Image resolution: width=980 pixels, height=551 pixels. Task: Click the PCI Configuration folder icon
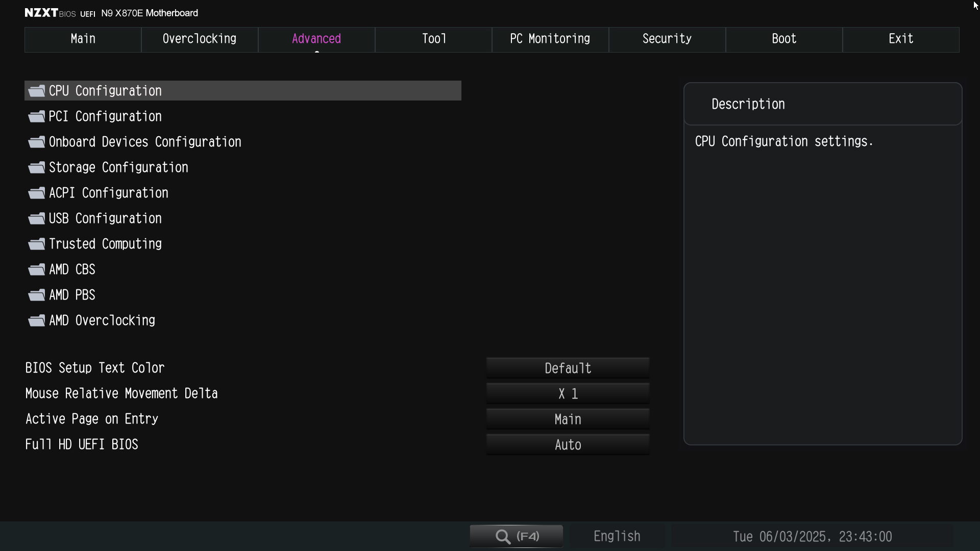click(x=36, y=116)
